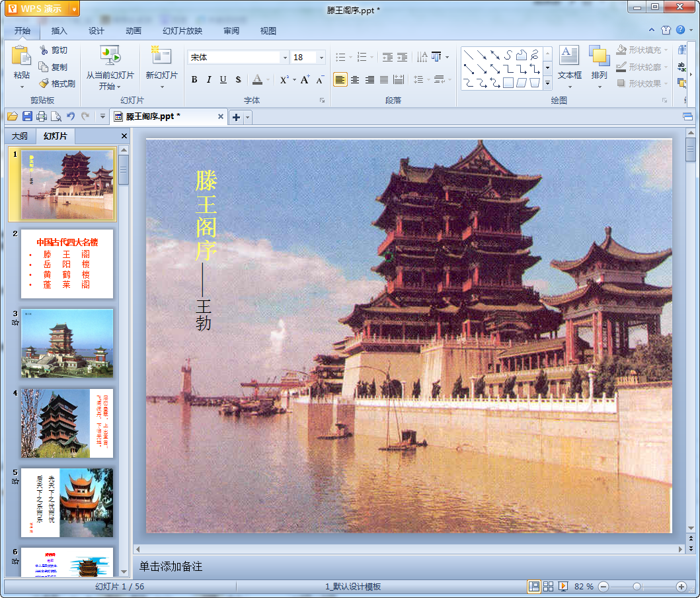Click the Copy (复制) icon

pos(44,67)
